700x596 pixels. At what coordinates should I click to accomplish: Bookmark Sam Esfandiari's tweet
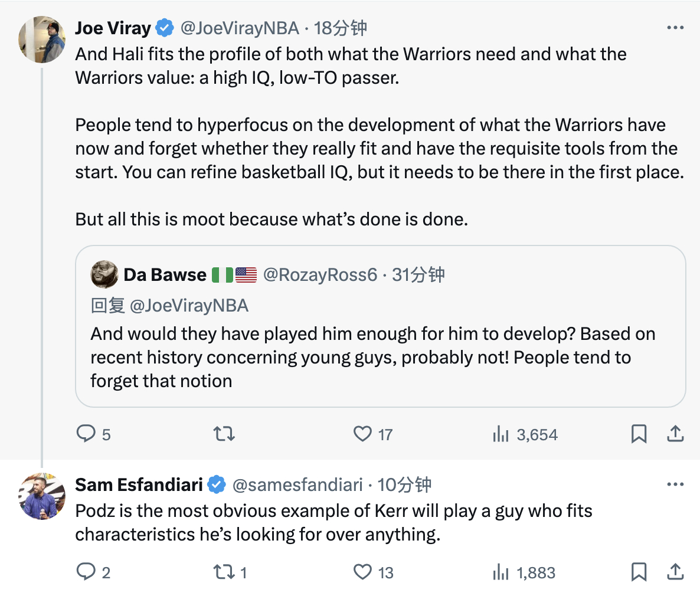(x=639, y=572)
